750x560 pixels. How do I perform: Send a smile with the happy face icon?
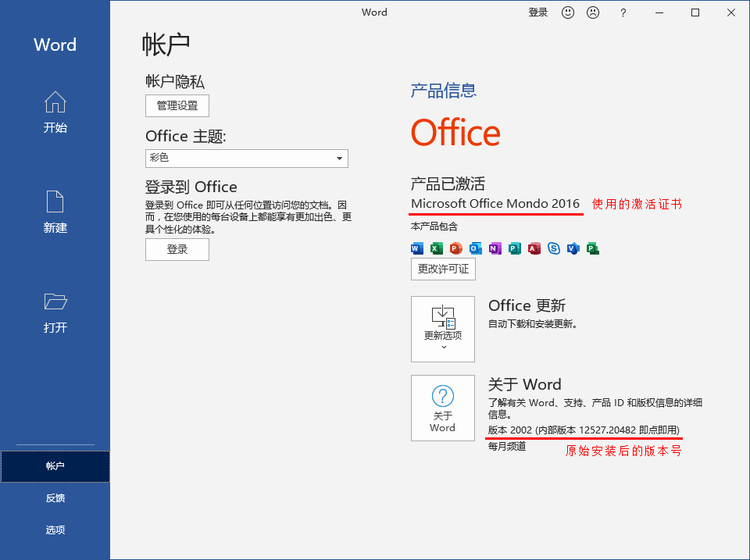pos(568,12)
